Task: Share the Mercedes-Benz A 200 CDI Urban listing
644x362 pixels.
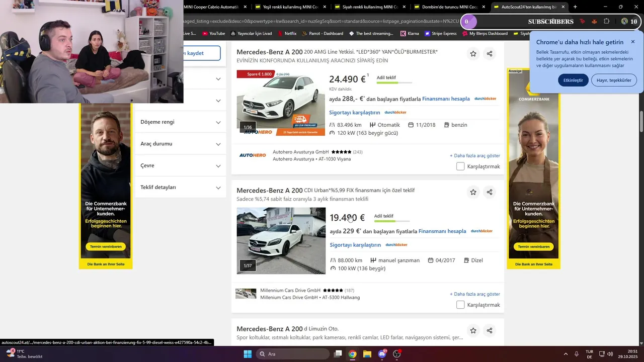Action: pyautogui.click(x=490, y=192)
